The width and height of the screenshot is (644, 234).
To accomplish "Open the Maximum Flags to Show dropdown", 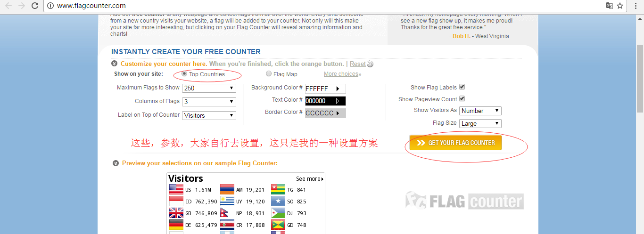I will click(209, 88).
